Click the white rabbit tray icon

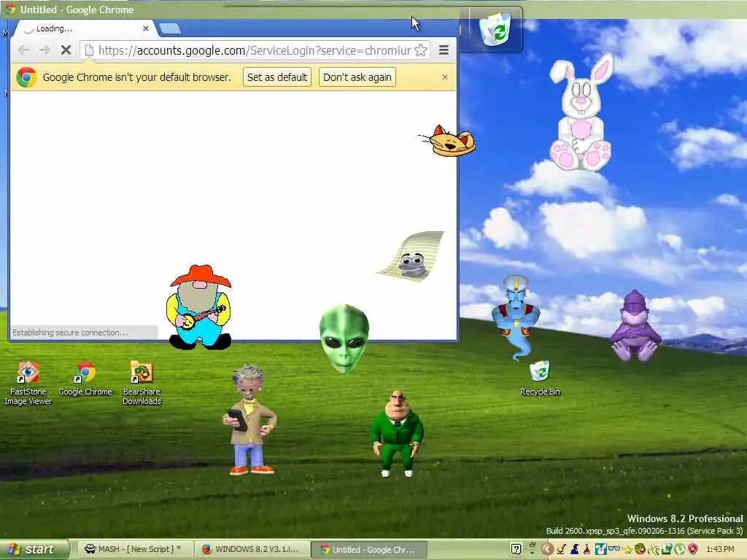pos(601,549)
